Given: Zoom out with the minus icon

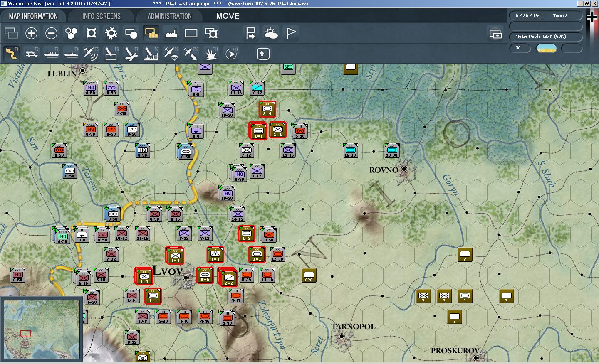Looking at the screenshot, I should (x=51, y=33).
